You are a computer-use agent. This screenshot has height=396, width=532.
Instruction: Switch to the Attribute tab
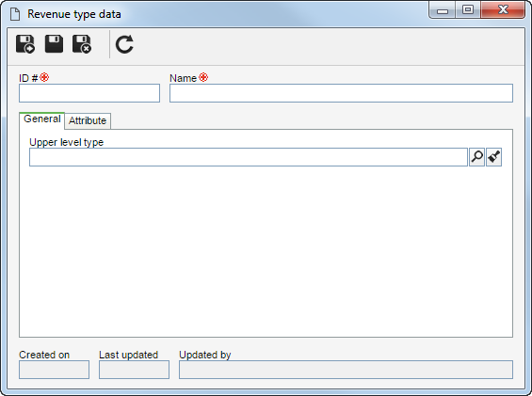click(88, 120)
